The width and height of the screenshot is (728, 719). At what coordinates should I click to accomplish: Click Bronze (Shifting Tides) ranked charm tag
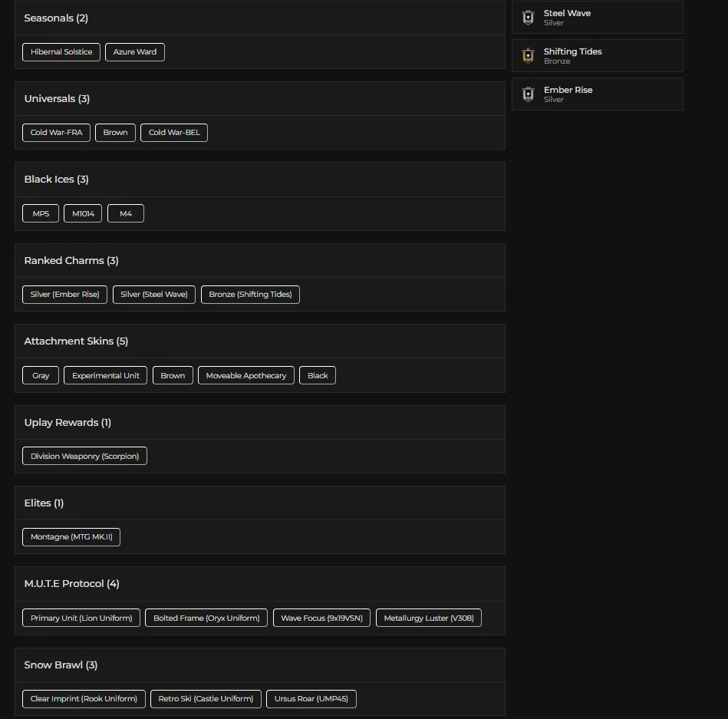click(250, 295)
